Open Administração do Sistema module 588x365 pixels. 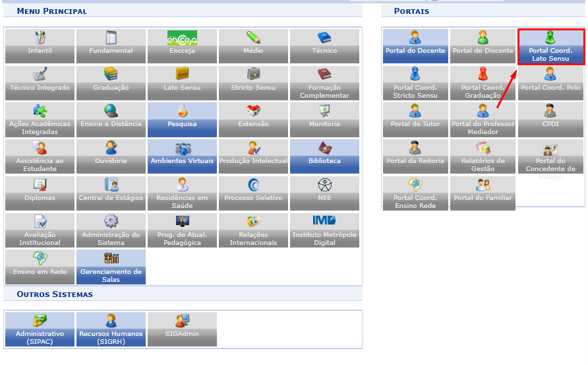(x=111, y=230)
